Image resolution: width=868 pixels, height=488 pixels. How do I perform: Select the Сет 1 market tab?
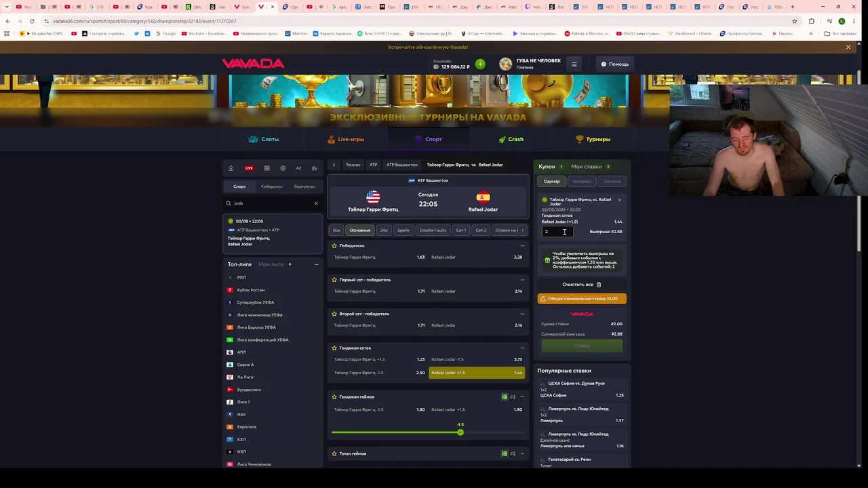tap(461, 230)
